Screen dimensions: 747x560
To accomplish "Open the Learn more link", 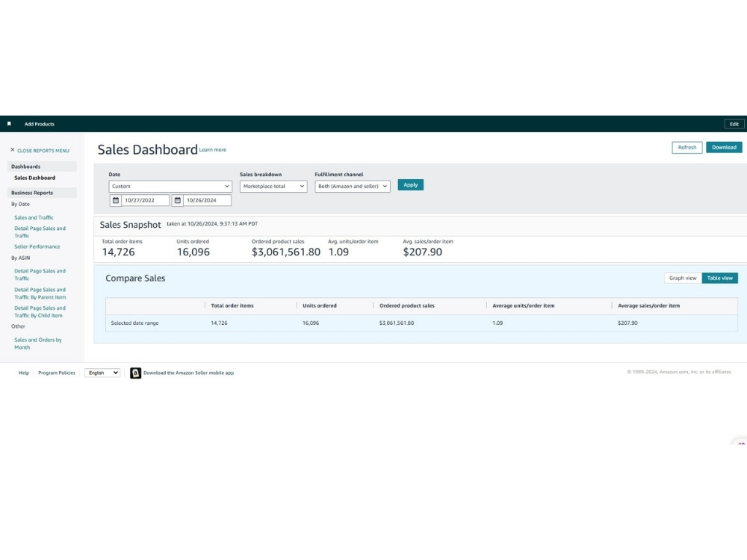I will [x=213, y=150].
